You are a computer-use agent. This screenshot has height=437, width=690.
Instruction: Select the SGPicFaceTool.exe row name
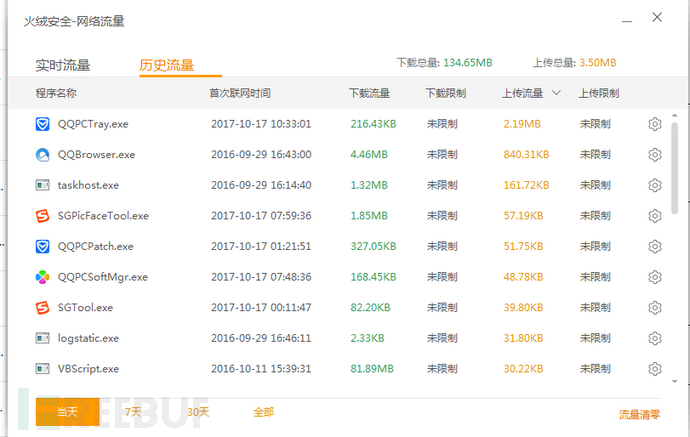103,216
